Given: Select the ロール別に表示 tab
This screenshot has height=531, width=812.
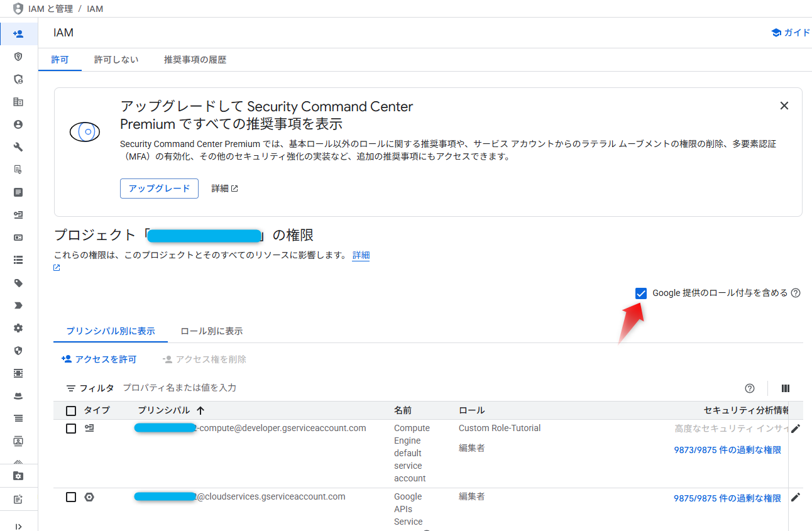Looking at the screenshot, I should (212, 331).
